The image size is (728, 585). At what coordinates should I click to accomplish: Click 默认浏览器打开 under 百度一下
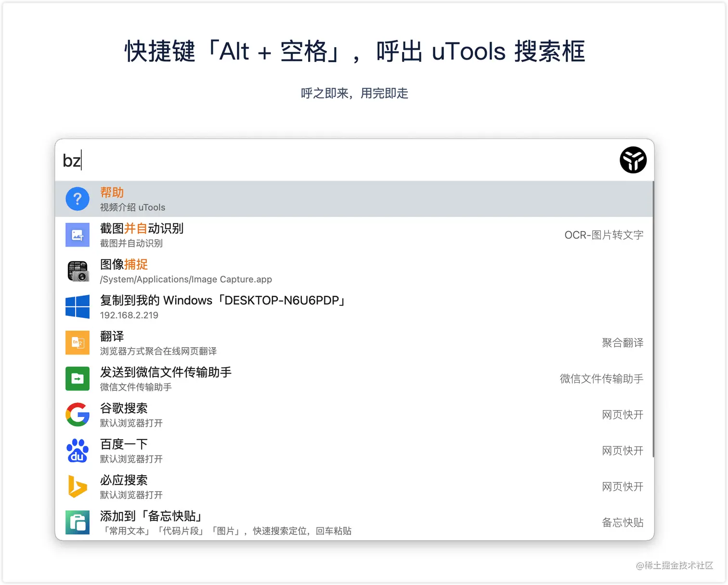pos(131,459)
